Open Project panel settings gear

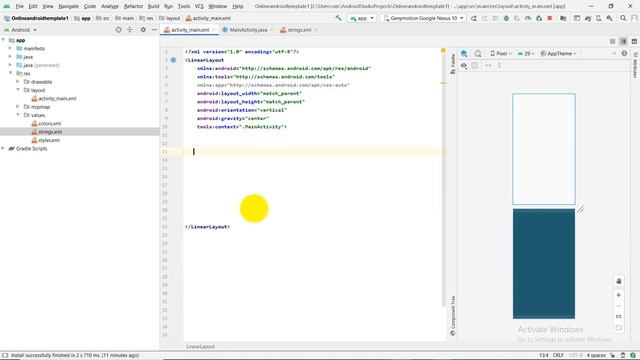pyautogui.click(x=143, y=30)
